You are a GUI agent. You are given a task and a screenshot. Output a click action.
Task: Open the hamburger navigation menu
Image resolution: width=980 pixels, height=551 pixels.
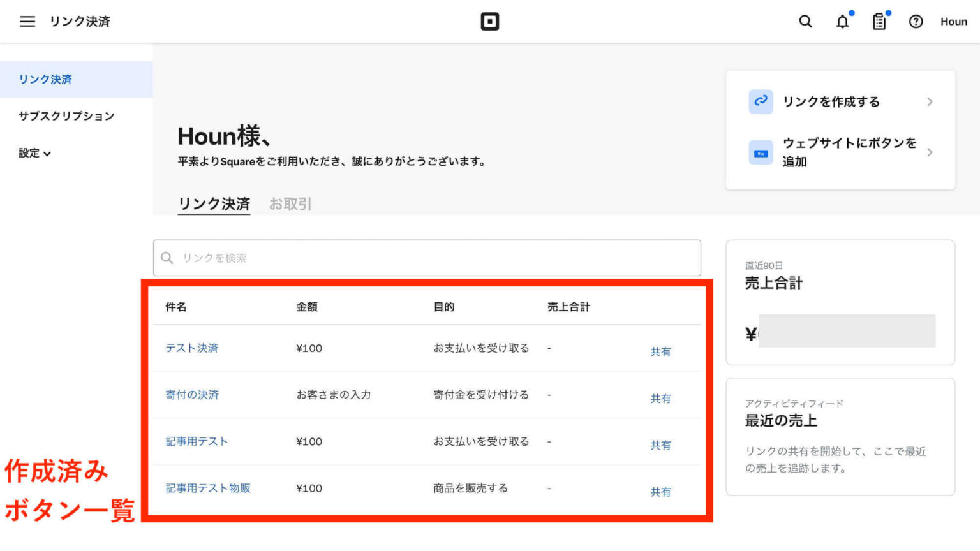(27, 21)
